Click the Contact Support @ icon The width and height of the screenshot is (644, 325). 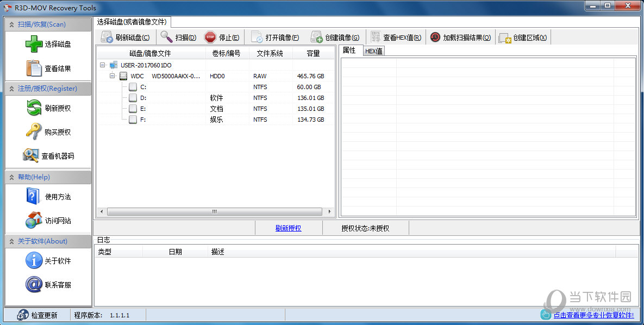34,284
